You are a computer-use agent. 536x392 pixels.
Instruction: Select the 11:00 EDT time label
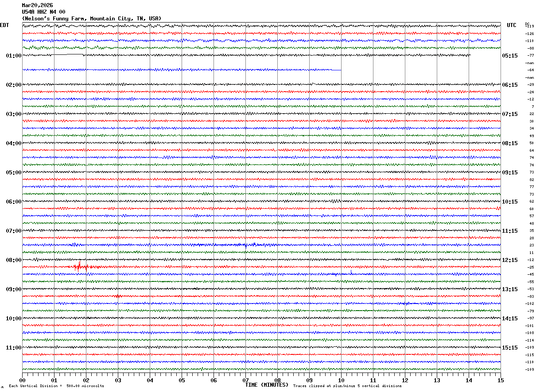coord(14,348)
